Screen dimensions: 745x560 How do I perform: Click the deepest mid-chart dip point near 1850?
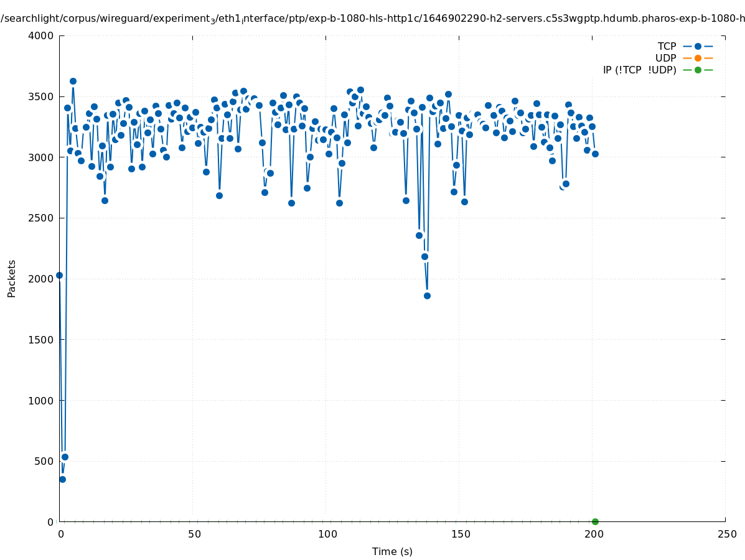point(427,296)
